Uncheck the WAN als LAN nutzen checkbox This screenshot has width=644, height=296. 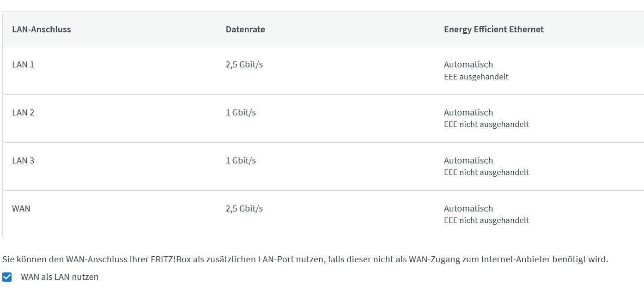click(x=7, y=277)
